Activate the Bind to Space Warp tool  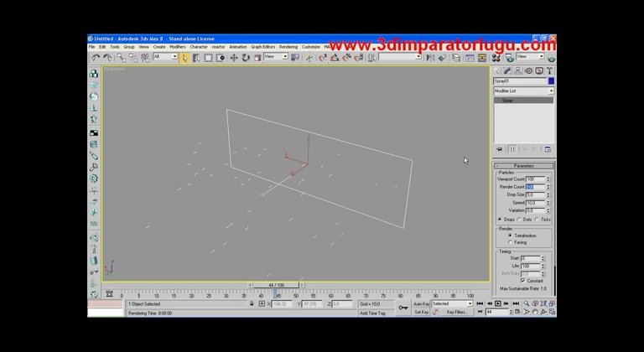[x=144, y=58]
